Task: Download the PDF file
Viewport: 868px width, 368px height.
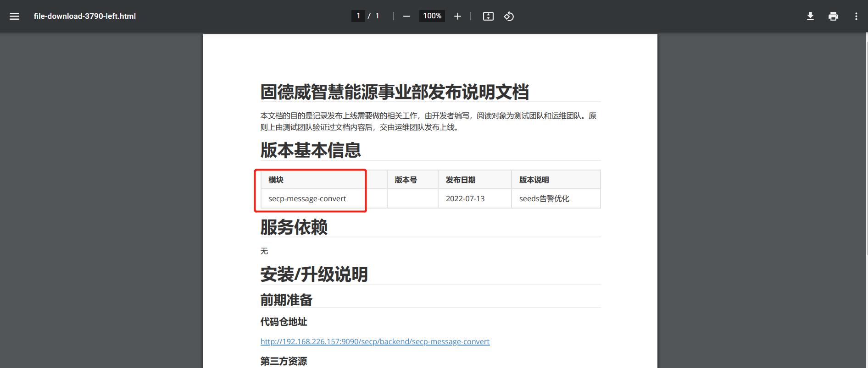Action: pos(810,16)
